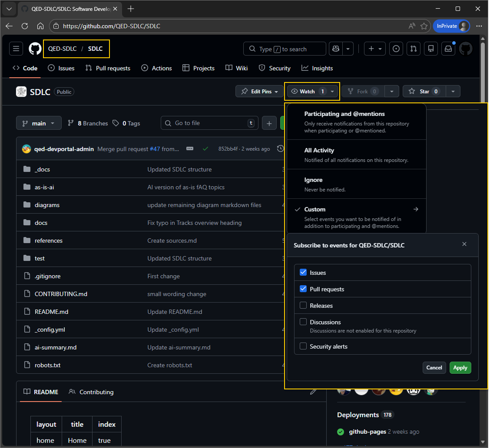Expand the Star button dropdown arrow
This screenshot has width=490, height=448.
[x=453, y=91]
